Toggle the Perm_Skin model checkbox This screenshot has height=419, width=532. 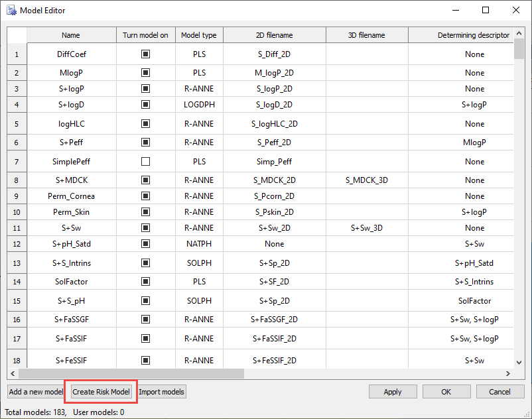[145, 212]
